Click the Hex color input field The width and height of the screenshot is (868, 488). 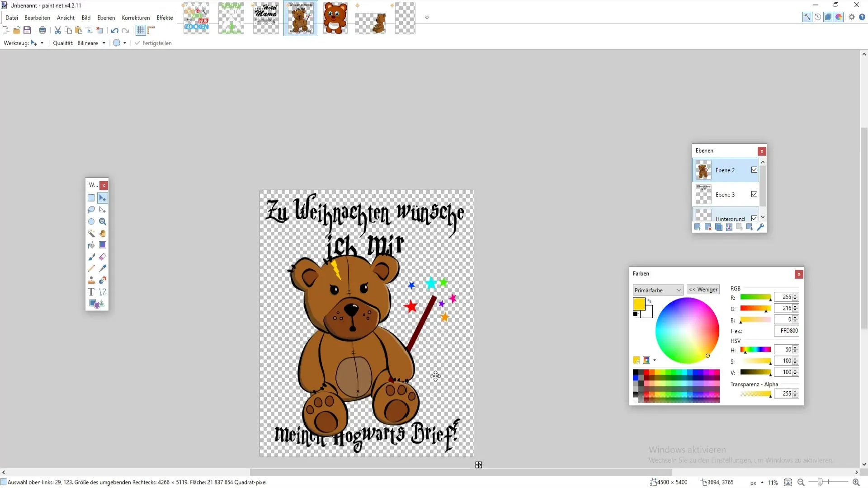(x=787, y=331)
